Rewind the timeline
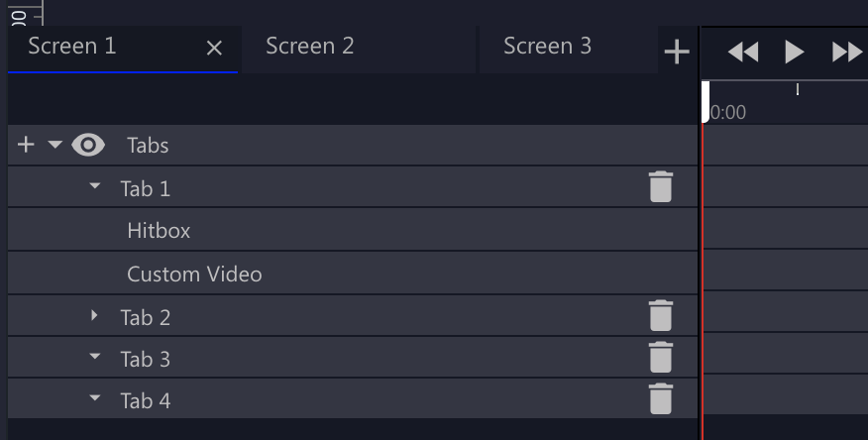868x440 pixels. [x=743, y=52]
